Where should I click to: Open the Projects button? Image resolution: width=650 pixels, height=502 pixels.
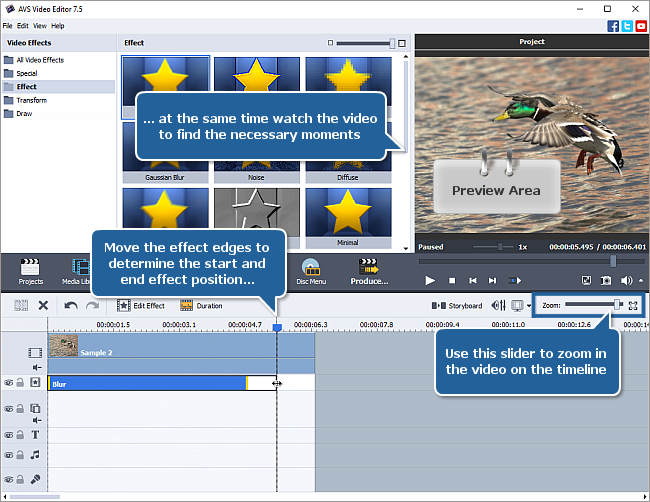tap(30, 272)
